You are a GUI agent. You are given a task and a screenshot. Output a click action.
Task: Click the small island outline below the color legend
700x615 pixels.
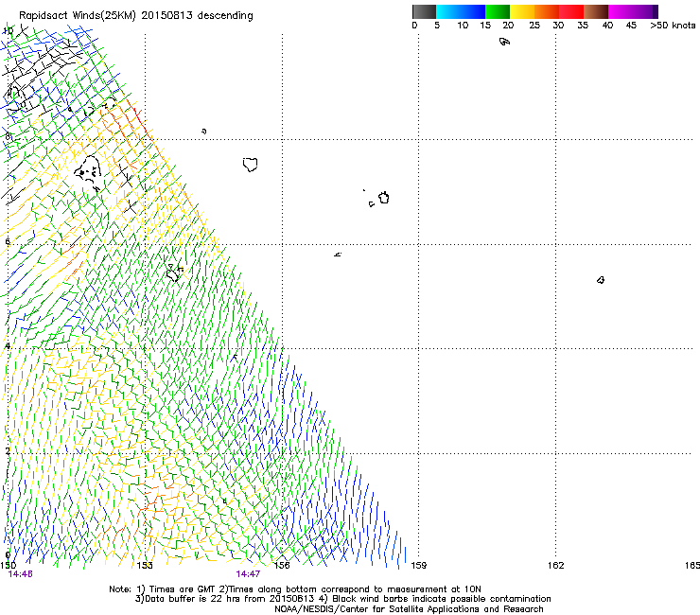504,42
